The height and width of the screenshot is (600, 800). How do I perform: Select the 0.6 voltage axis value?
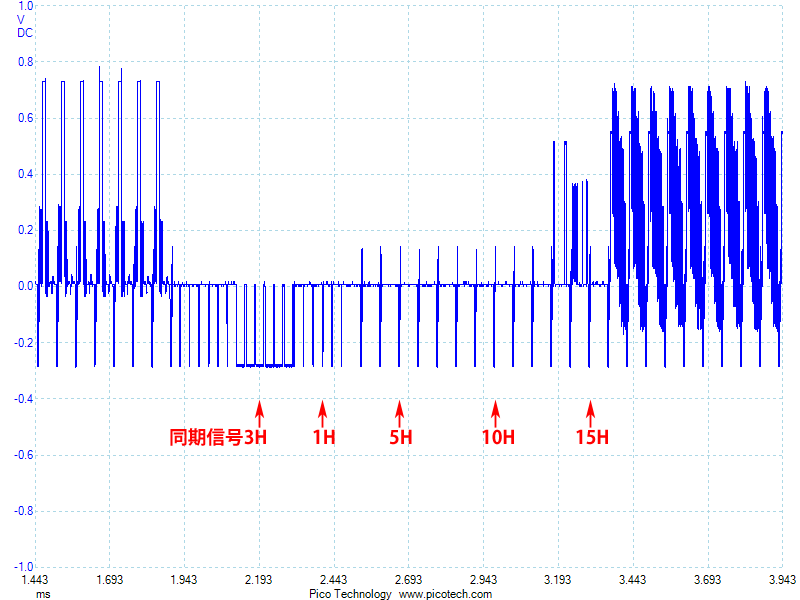click(x=26, y=118)
